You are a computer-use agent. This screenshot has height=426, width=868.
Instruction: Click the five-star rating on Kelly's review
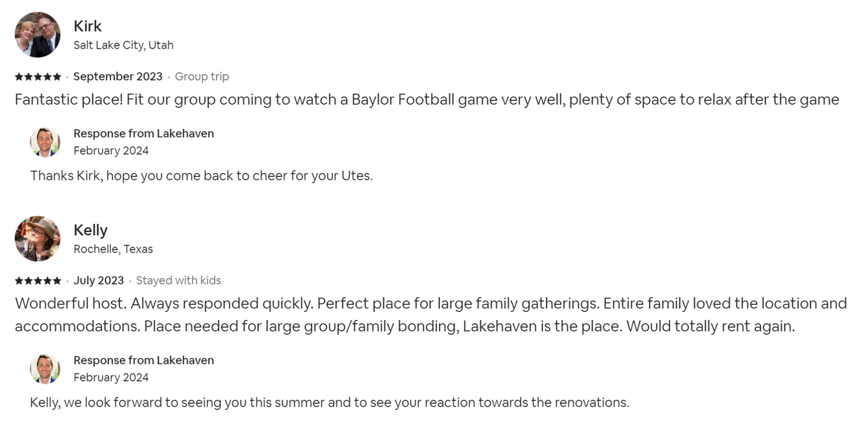38,281
